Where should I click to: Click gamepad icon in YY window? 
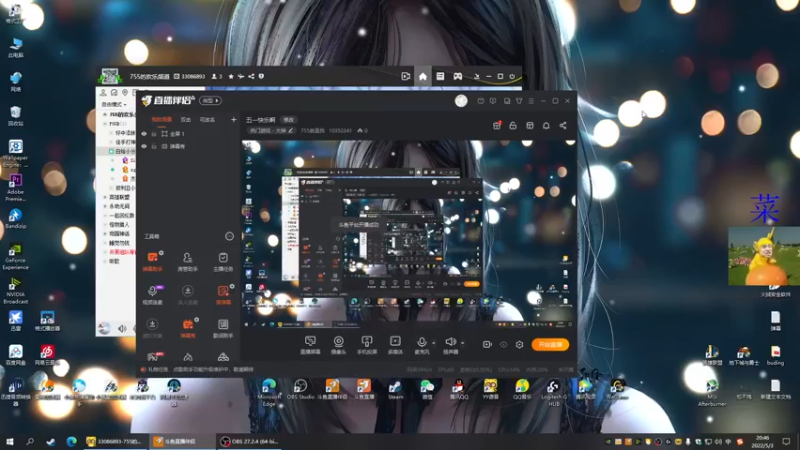pos(458,77)
